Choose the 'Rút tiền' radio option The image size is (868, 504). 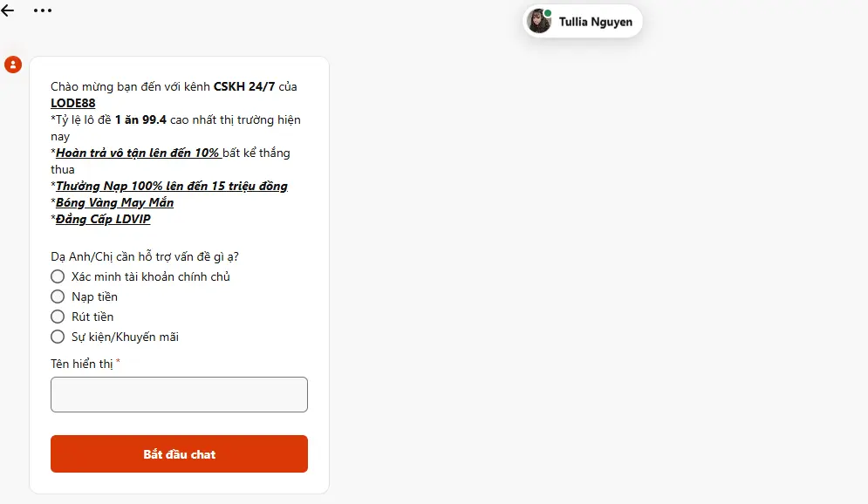click(x=58, y=317)
